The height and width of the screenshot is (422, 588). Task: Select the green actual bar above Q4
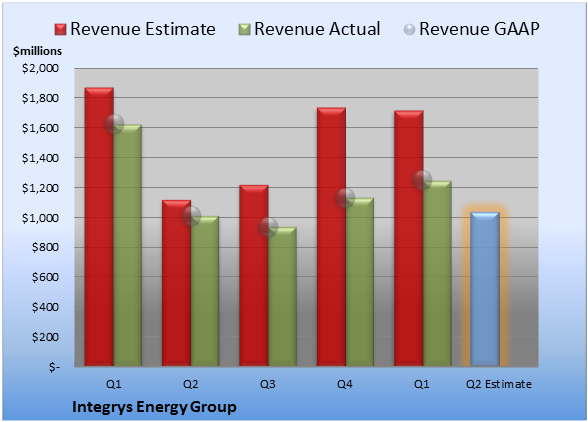click(360, 282)
